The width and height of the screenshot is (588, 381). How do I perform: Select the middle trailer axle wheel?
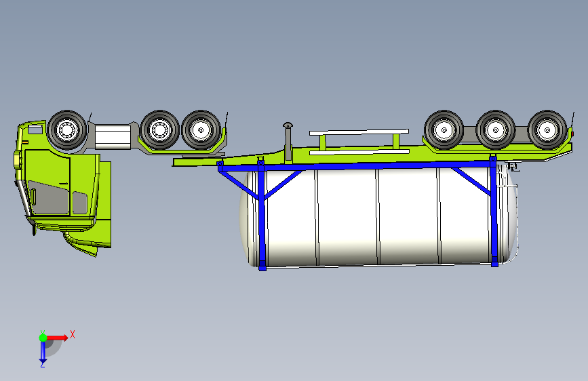[496, 130]
